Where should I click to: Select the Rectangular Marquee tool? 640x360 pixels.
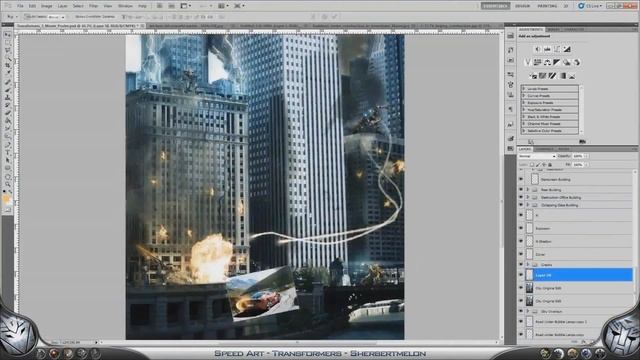pyautogui.click(x=8, y=43)
